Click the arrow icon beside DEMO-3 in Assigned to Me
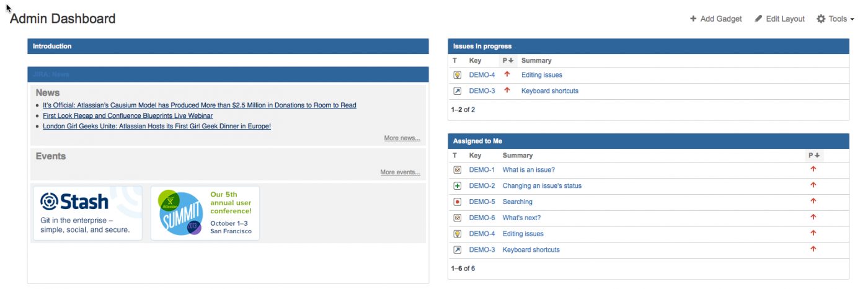 [x=458, y=250]
